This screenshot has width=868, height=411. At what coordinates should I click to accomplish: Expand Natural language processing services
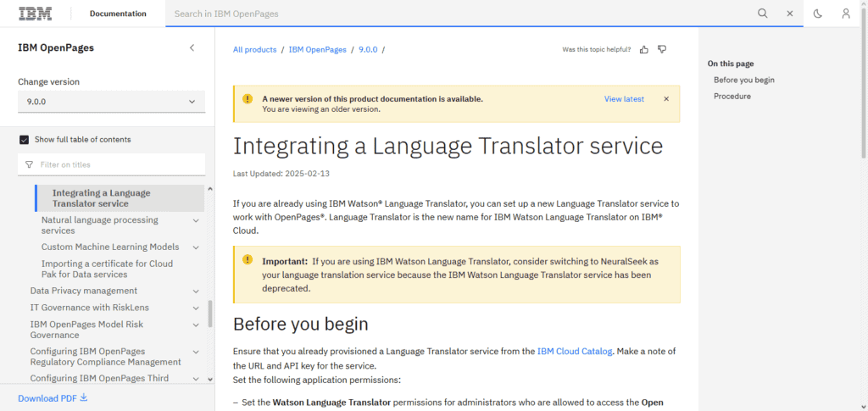(x=196, y=220)
